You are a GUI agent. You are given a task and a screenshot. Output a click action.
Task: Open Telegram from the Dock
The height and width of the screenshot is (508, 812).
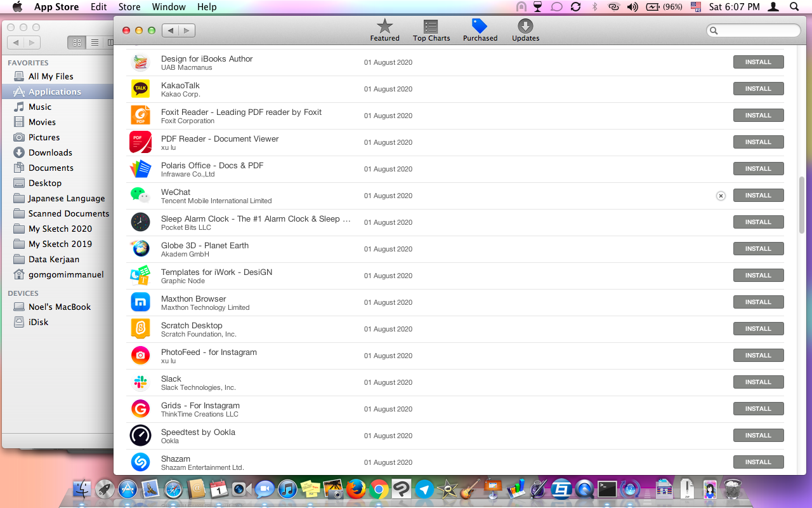(x=424, y=489)
